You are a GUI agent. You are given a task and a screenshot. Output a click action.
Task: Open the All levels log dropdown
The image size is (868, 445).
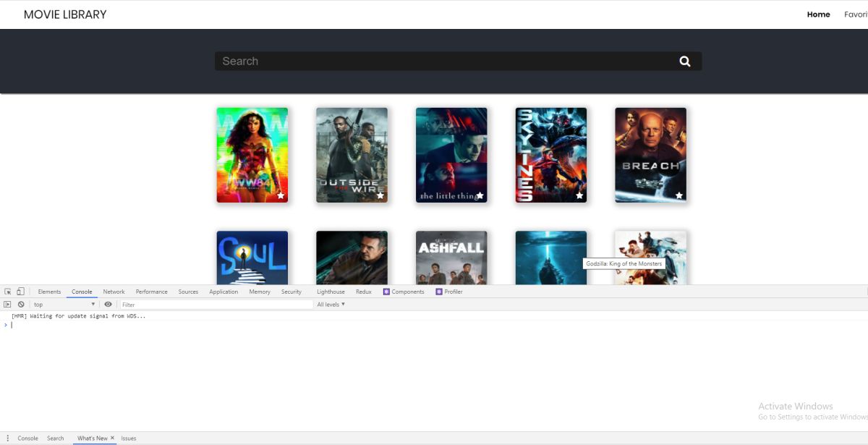tap(331, 305)
